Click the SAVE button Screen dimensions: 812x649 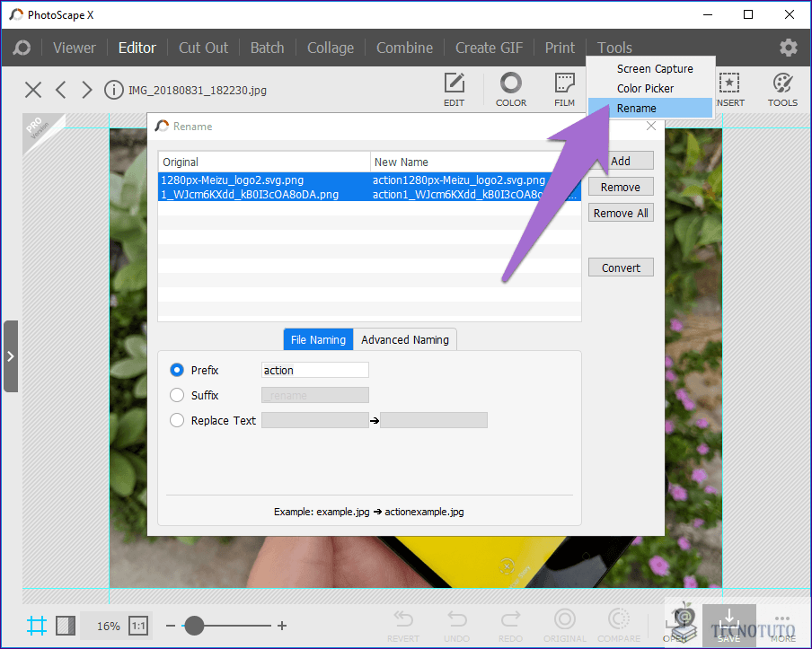[728, 626]
